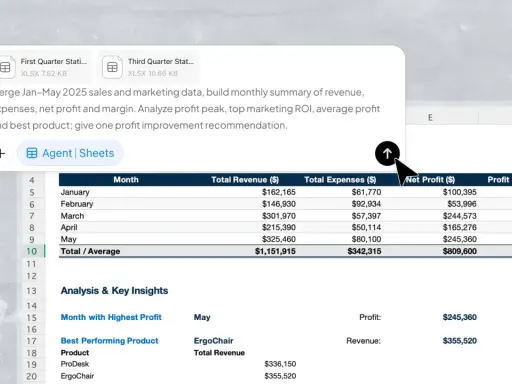This screenshot has width=512, height=384.
Task: Select March revenue $301,970
Action: click(x=279, y=216)
